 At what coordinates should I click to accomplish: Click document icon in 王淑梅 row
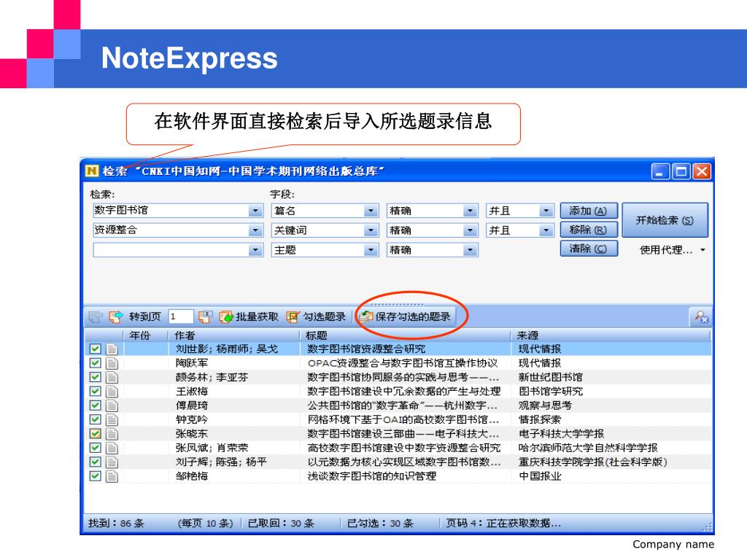pos(112,392)
